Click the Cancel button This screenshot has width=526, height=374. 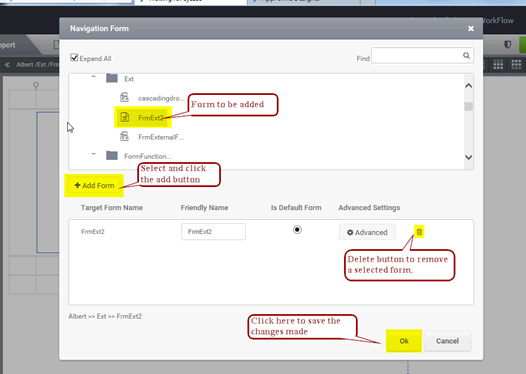tap(447, 341)
